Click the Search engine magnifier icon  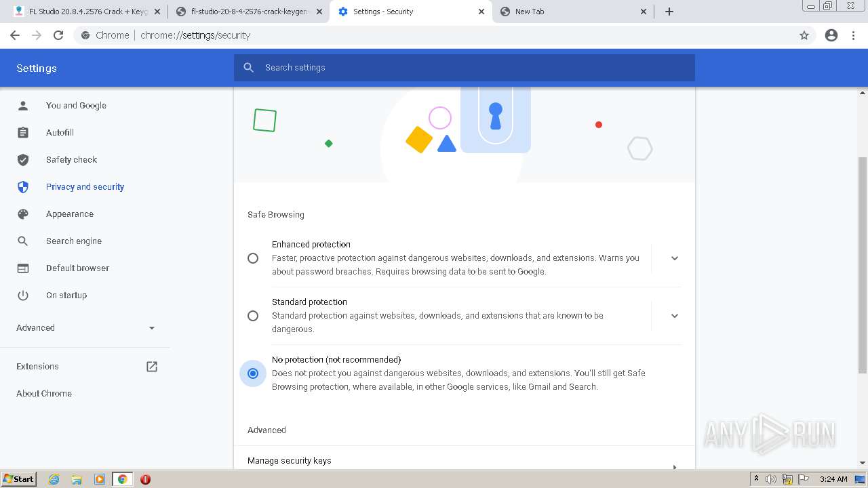tap(23, 241)
